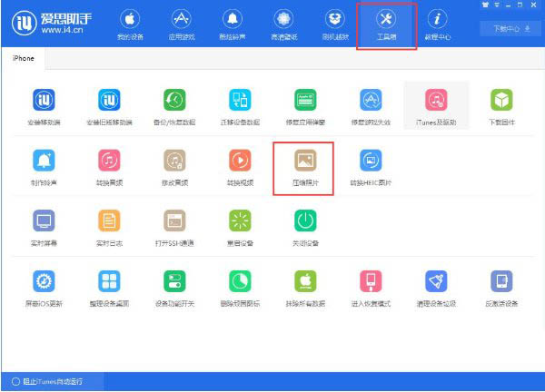Go to 酷炫铃声 ringtones section
Screen dimensions: 545x392
[233, 25]
